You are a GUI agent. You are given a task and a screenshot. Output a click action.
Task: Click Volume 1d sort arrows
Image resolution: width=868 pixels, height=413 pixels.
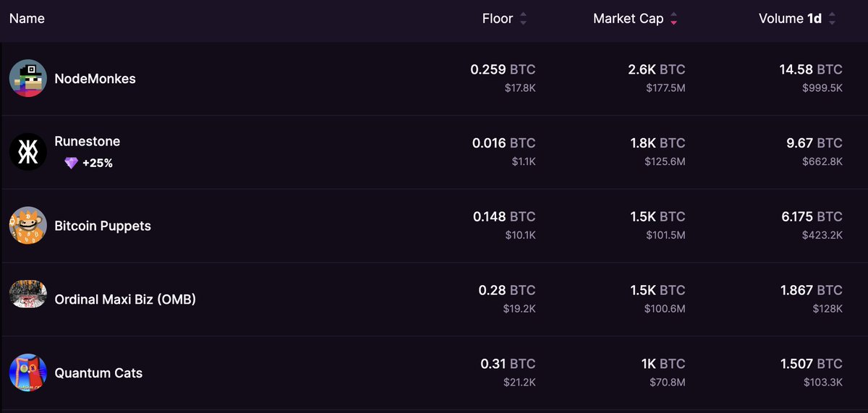point(832,20)
